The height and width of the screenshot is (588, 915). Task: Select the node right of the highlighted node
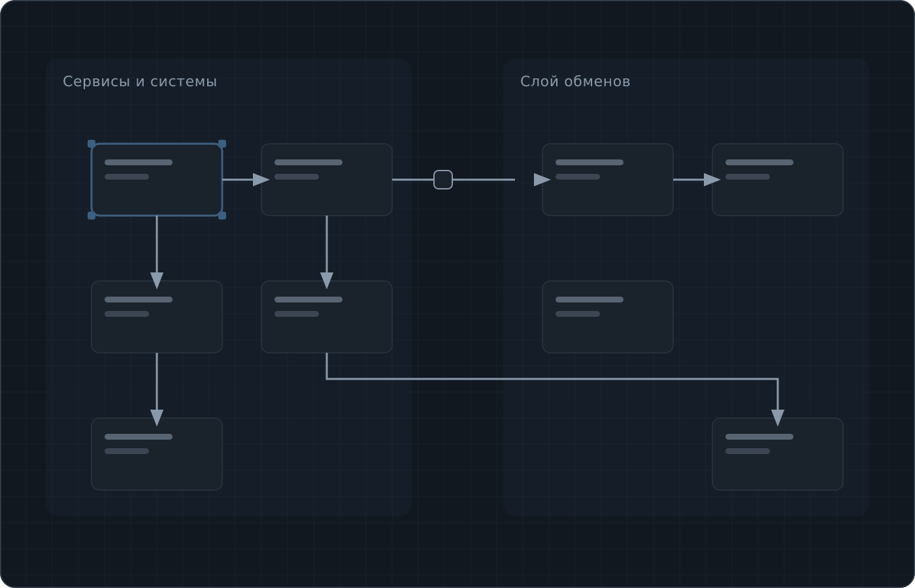pyautogui.click(x=327, y=180)
